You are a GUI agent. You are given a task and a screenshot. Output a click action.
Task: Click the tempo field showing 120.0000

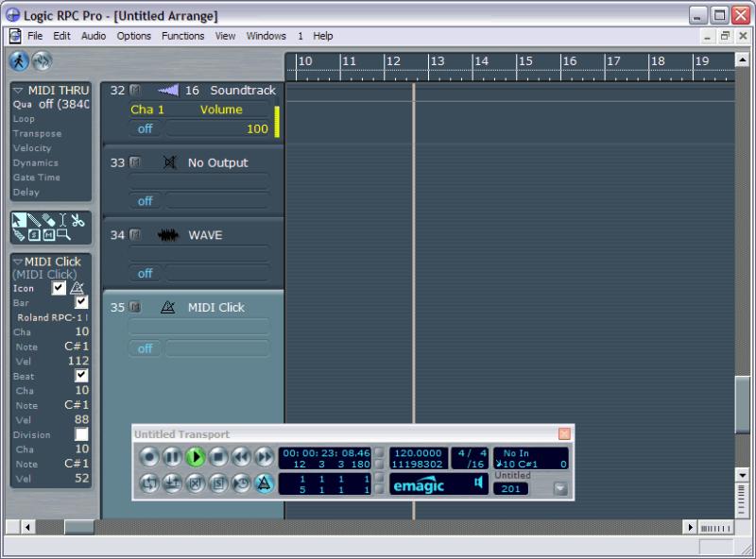418,453
